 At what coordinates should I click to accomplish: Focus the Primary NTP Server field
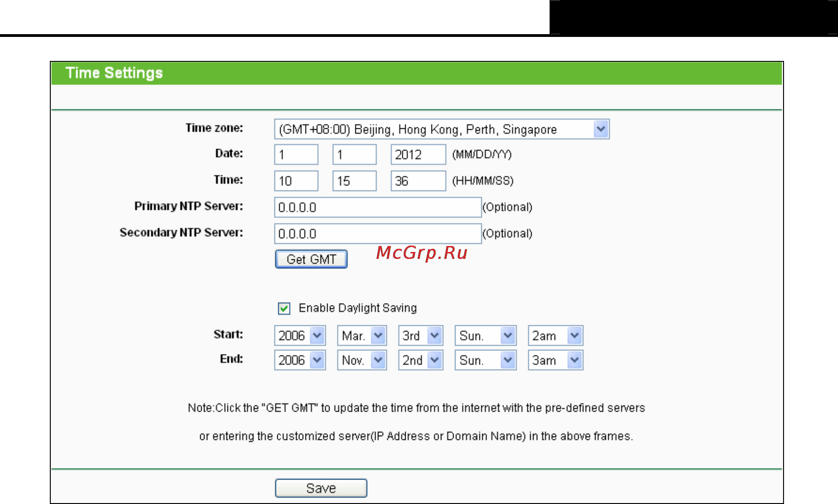click(x=378, y=207)
